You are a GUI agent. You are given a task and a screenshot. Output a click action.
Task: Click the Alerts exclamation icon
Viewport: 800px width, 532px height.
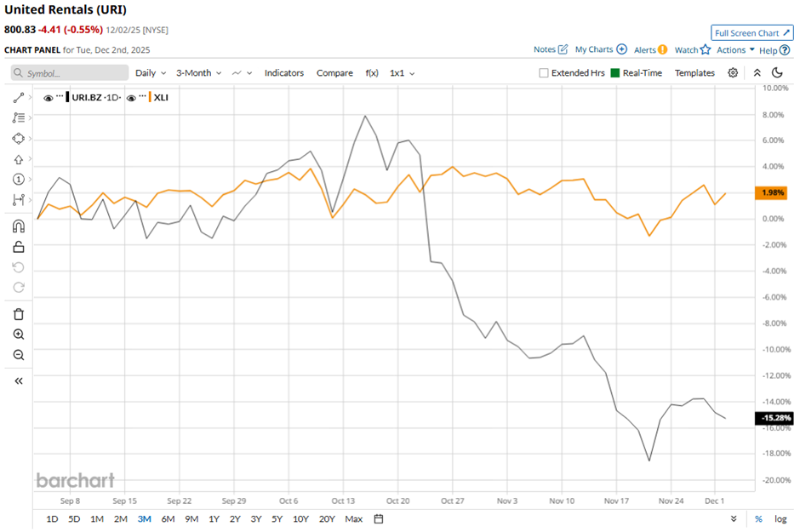tap(662, 49)
